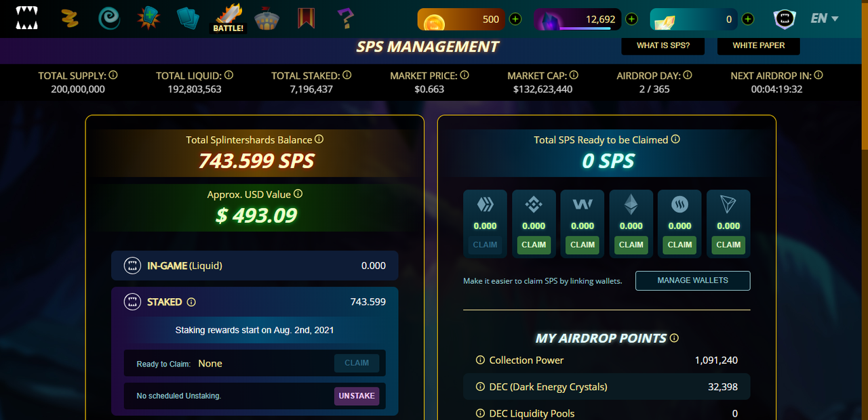Image resolution: width=868 pixels, height=420 pixels.
Task: Click the Binance wallet claim card icon
Action: point(534,205)
